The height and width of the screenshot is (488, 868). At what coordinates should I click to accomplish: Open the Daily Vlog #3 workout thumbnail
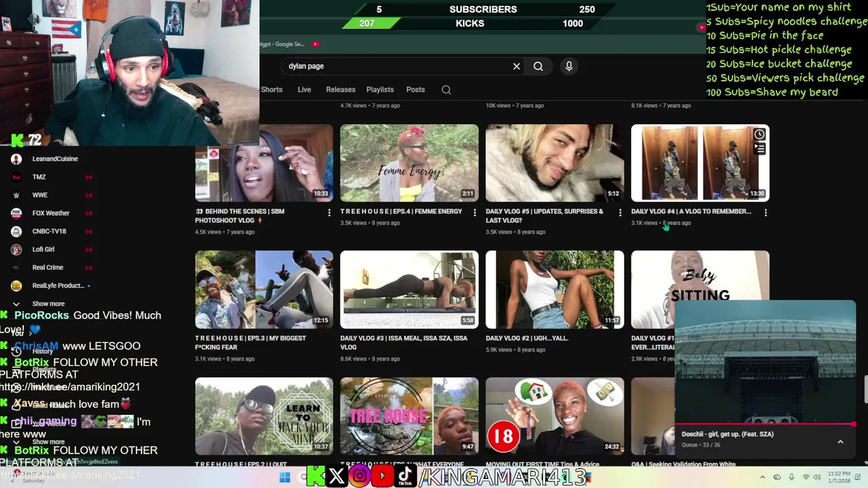(x=409, y=289)
